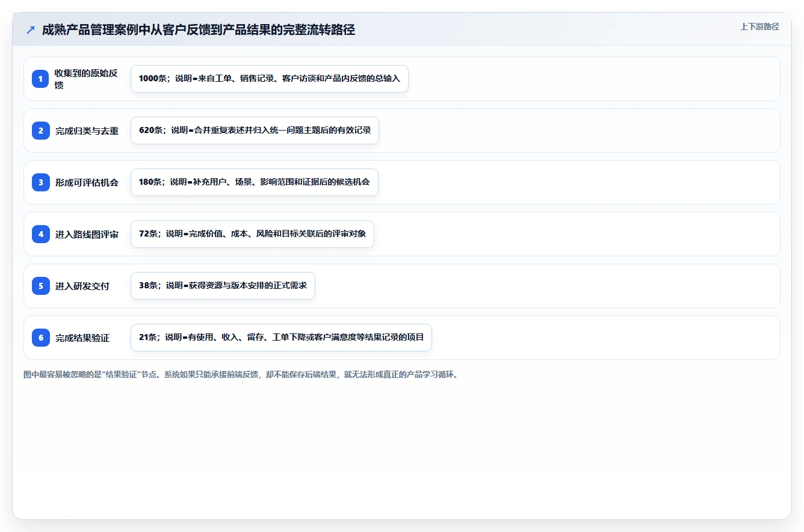Open the 620条 detail box
The width and height of the screenshot is (804, 532).
255,131
